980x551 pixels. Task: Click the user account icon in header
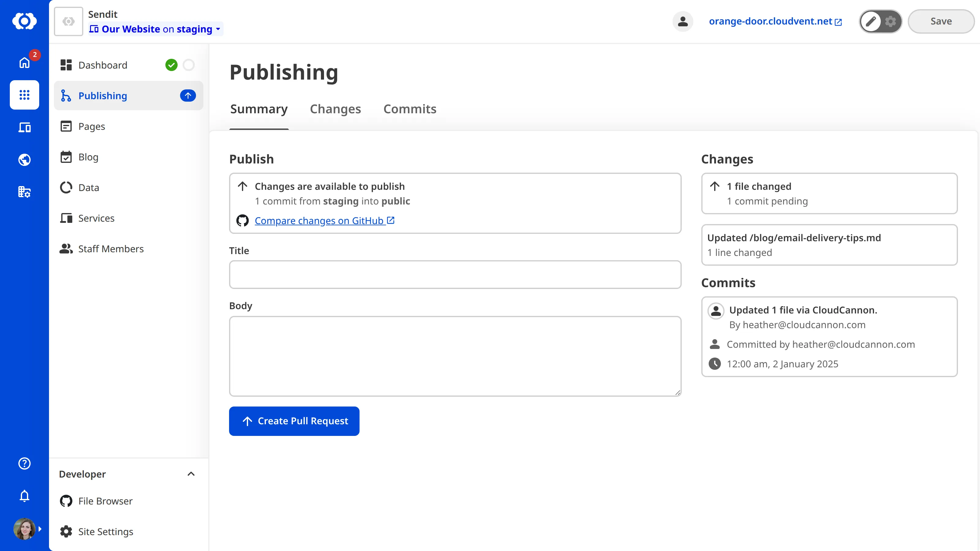coord(683,21)
